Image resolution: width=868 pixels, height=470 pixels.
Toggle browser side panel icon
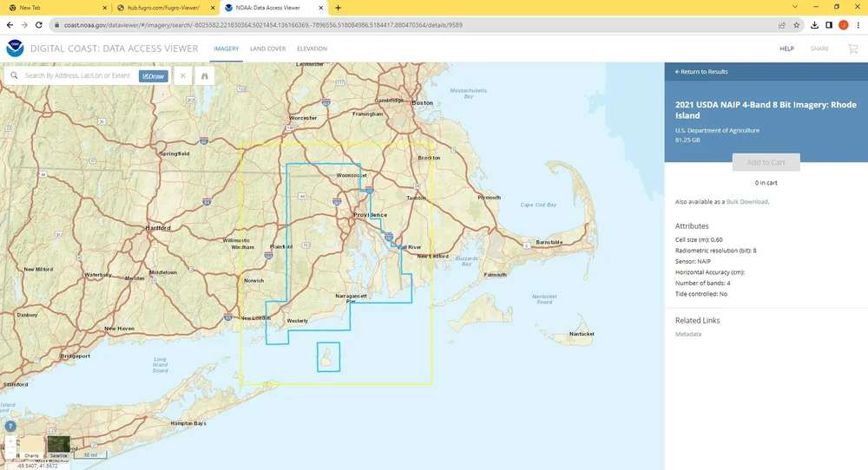pos(829,25)
